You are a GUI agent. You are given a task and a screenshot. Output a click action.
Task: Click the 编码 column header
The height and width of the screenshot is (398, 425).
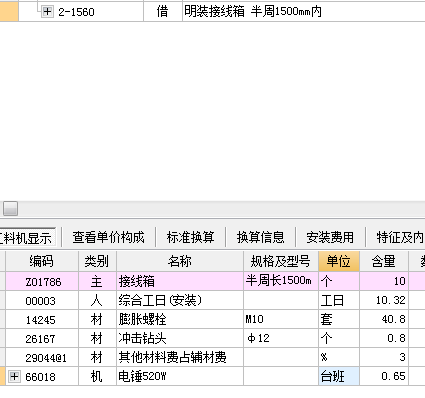pyautogui.click(x=42, y=261)
